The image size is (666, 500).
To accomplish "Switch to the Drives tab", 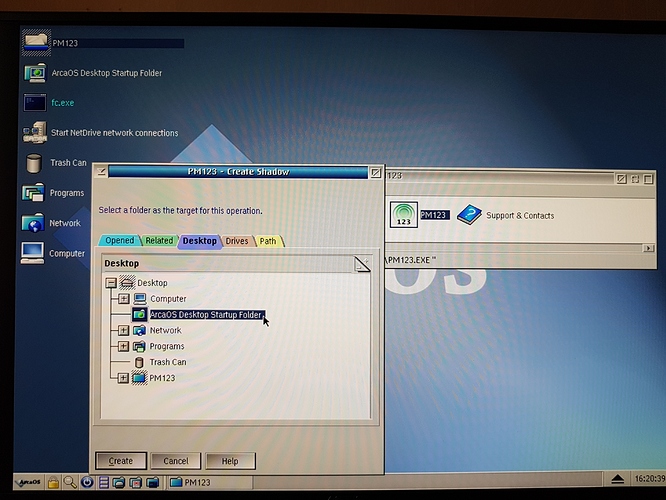I will point(237,241).
